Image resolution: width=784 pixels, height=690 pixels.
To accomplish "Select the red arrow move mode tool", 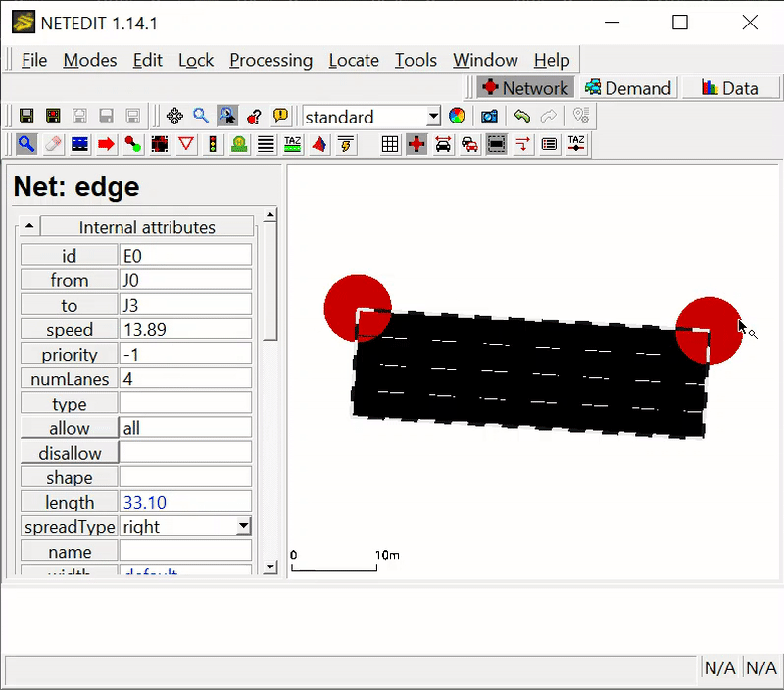I will click(106, 144).
